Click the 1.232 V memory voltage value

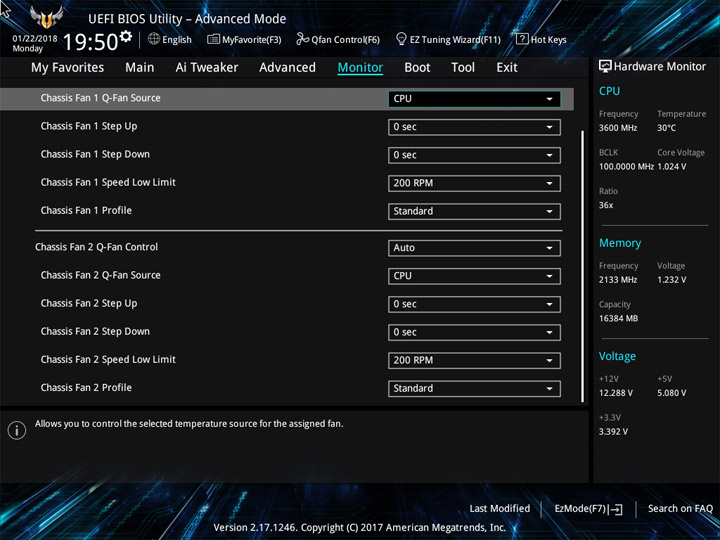(x=672, y=280)
